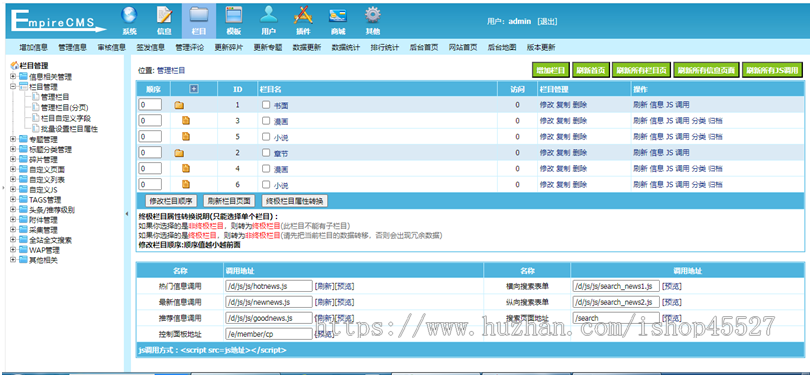Select the 栏目 folder icon in top navigation
Image resolution: width=812 pixels, height=377 pixels.
click(199, 14)
